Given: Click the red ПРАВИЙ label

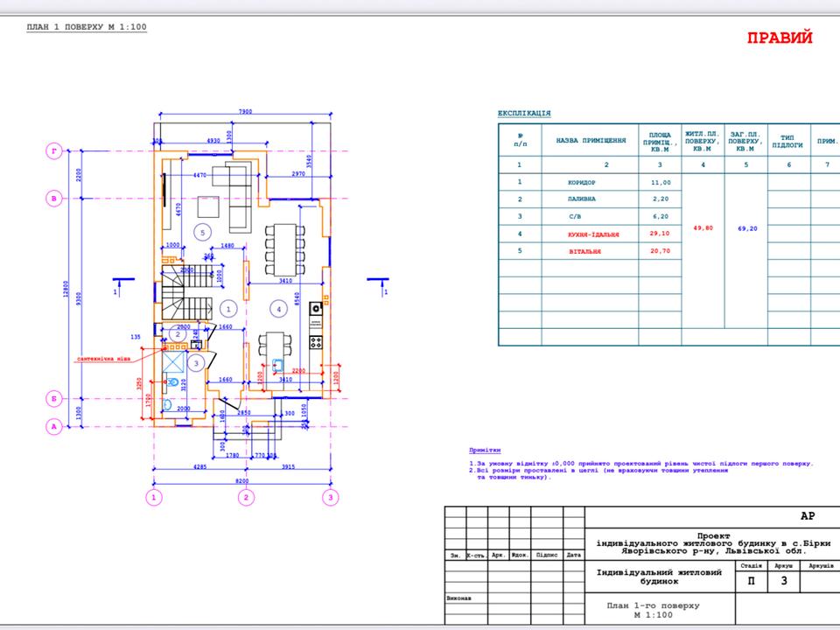Looking at the screenshot, I should [780, 38].
